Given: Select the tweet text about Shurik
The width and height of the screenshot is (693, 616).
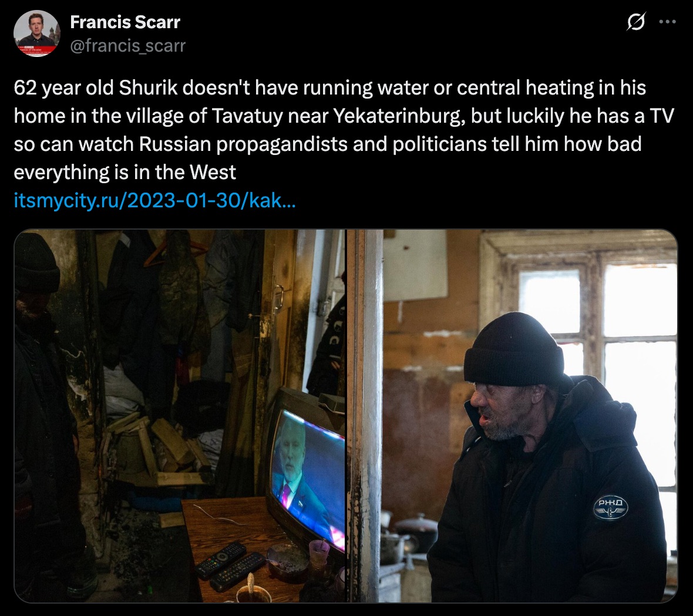Looking at the screenshot, I should (x=344, y=130).
